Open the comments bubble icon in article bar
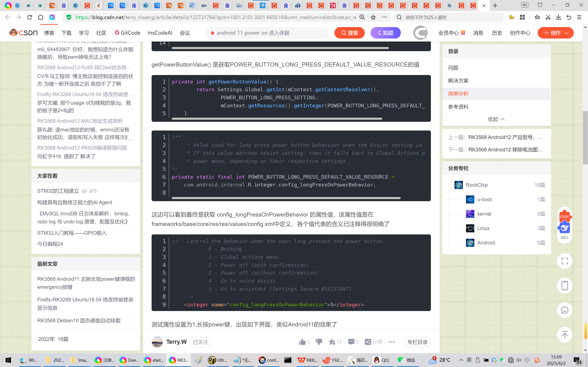The width and height of the screenshot is (588, 367). pyautogui.click(x=351, y=342)
